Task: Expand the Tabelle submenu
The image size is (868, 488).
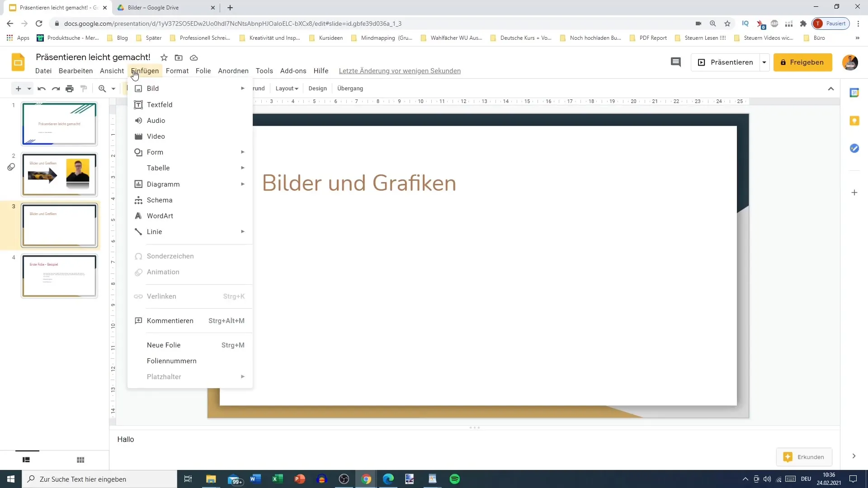Action: coord(190,168)
